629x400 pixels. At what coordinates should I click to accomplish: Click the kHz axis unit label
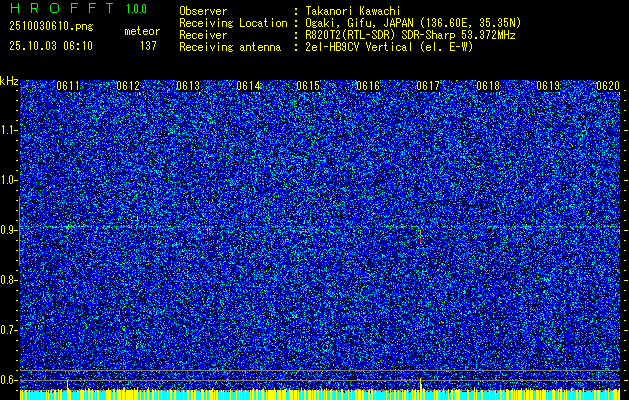tap(9, 81)
